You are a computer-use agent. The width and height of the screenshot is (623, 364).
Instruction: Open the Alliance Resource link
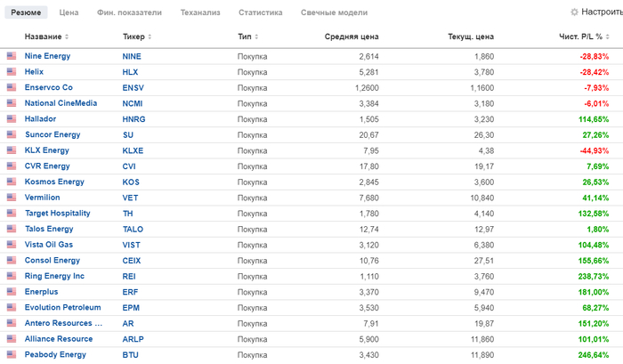pos(61,339)
